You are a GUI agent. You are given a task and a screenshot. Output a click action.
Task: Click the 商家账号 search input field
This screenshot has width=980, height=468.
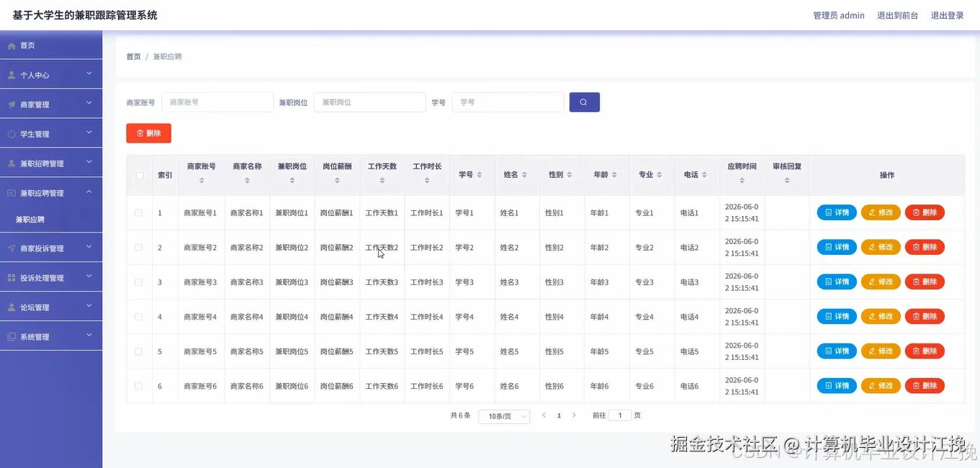pos(217,102)
